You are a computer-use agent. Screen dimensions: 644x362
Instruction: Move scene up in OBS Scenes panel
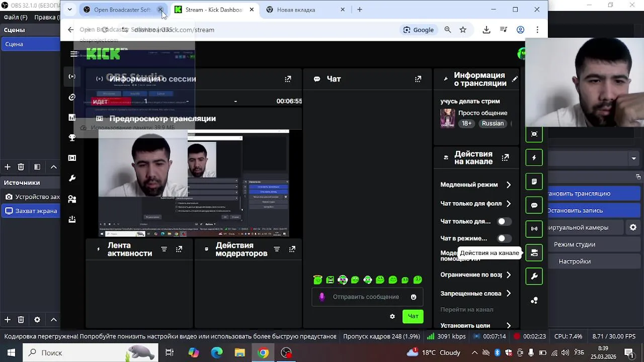(x=54, y=167)
